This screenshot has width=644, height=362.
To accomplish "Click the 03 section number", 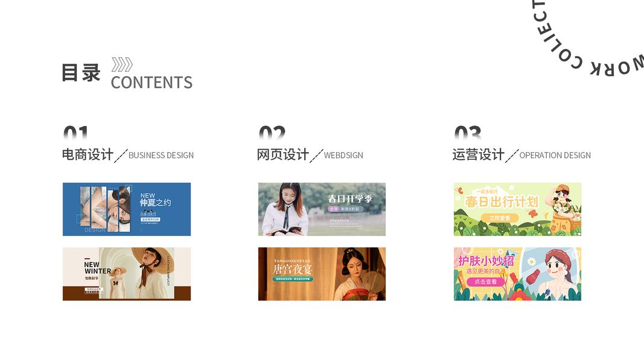I will tap(467, 133).
